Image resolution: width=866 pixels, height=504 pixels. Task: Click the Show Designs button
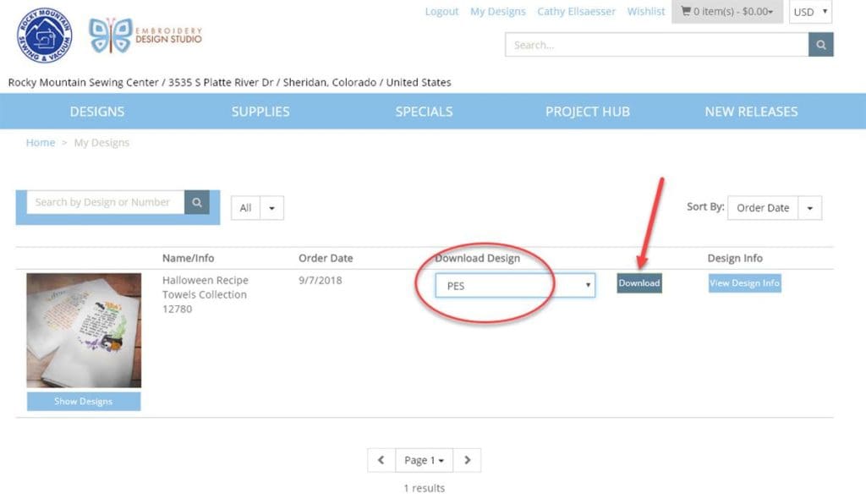point(83,402)
